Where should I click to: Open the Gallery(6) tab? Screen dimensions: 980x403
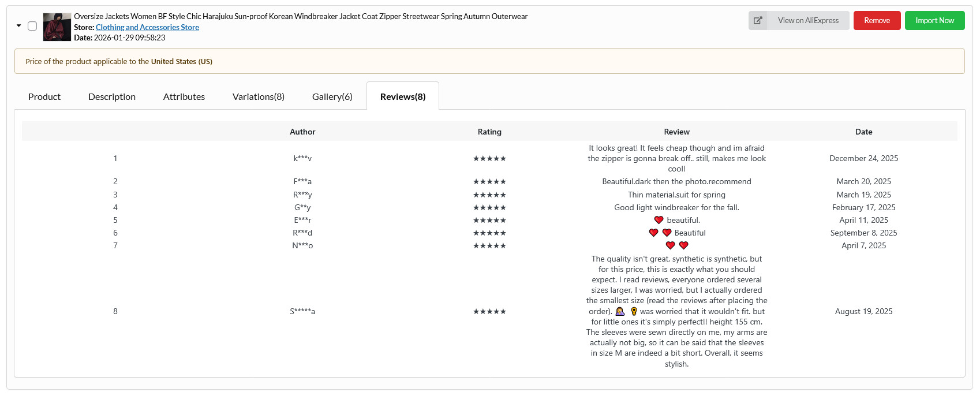coord(332,97)
